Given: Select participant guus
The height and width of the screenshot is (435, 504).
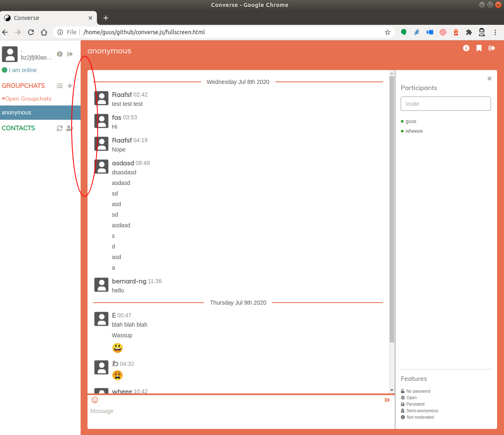Looking at the screenshot, I should point(411,121).
